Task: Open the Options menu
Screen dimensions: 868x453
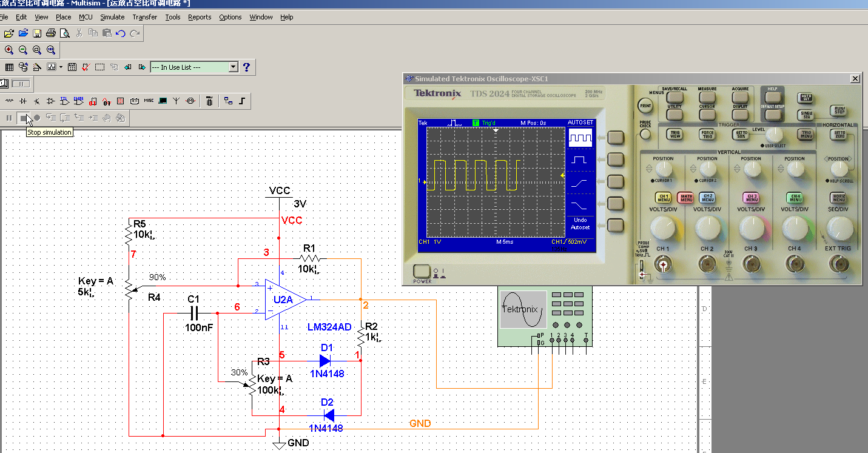Action: 230,17
